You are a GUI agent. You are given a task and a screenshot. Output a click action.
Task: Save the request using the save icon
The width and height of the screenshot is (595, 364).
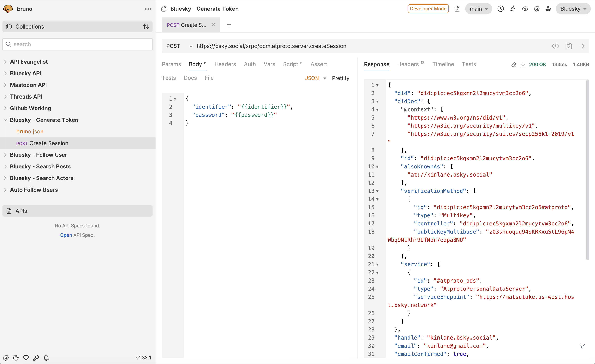click(569, 46)
